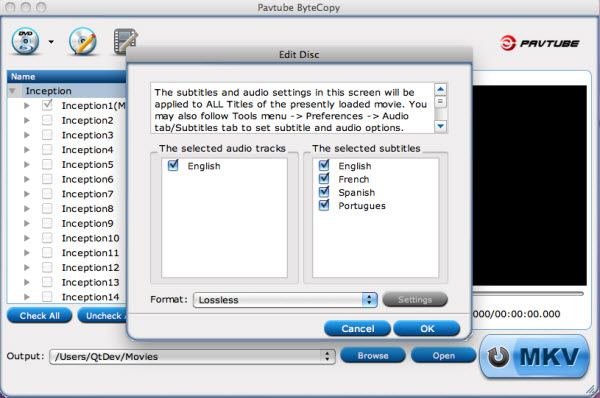
Task: Click the Check All button
Action: coord(39,316)
